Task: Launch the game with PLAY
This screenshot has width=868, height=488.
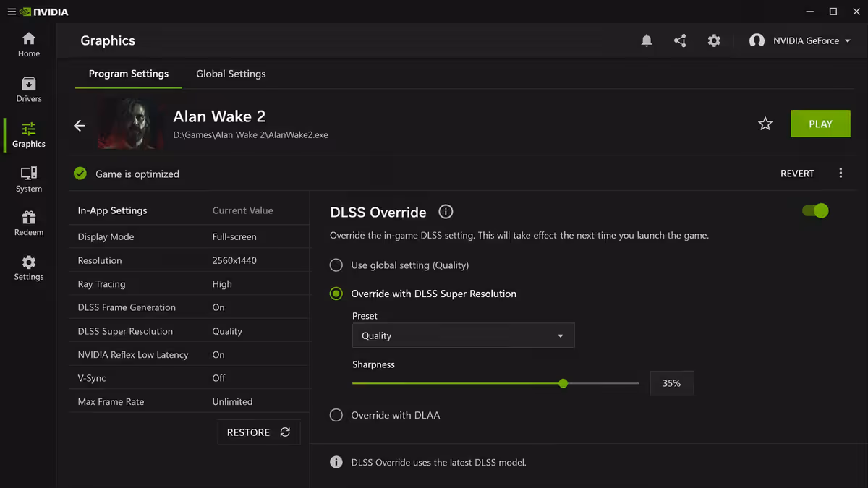Action: coord(820,124)
